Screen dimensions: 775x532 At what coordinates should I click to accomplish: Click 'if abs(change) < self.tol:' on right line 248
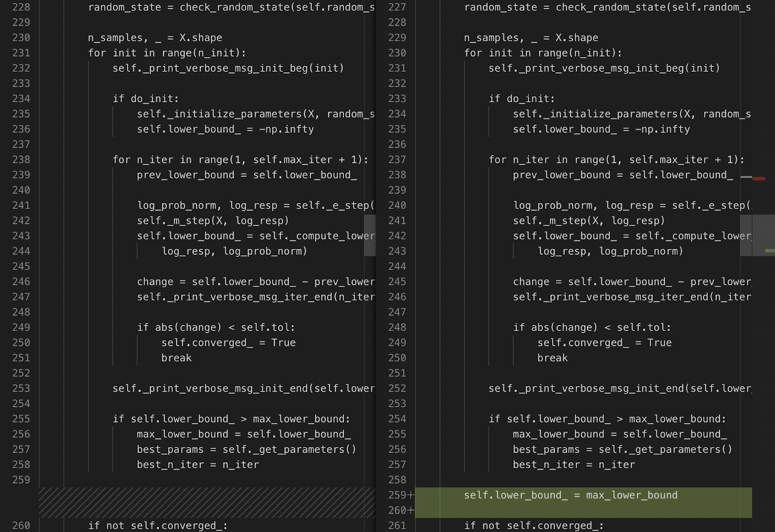(592, 328)
